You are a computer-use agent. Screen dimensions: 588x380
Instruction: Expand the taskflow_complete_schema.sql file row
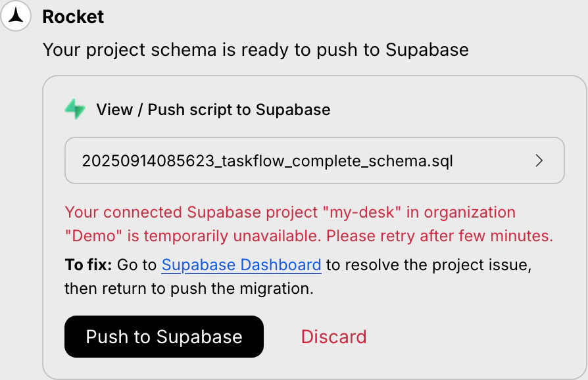click(314, 160)
